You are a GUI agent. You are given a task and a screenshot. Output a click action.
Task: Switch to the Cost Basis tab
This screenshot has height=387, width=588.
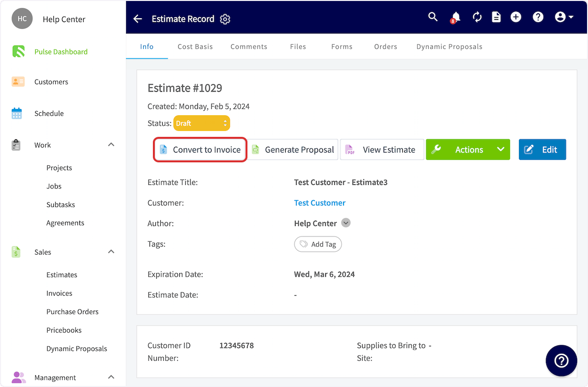pyautogui.click(x=195, y=47)
